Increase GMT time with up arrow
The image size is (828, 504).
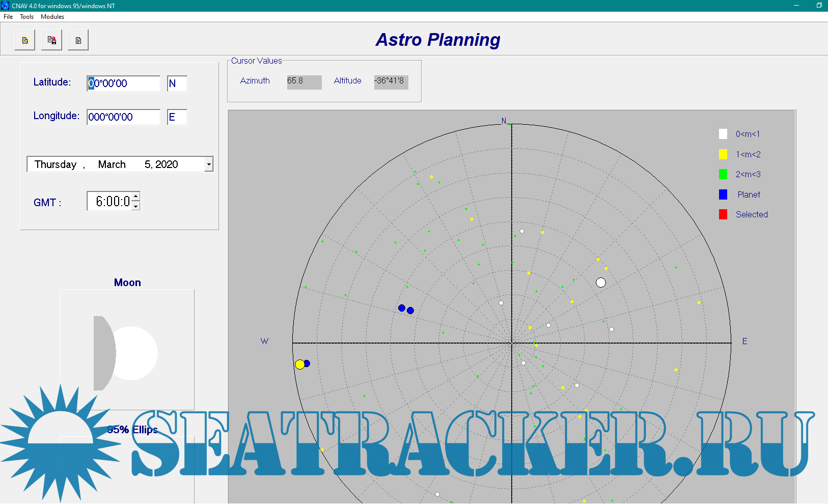[x=136, y=197]
